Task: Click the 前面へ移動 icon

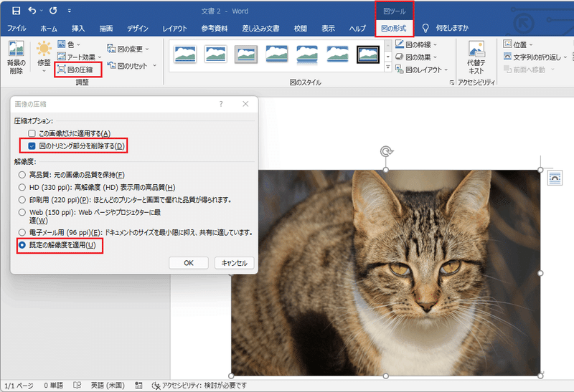Action: click(x=507, y=70)
